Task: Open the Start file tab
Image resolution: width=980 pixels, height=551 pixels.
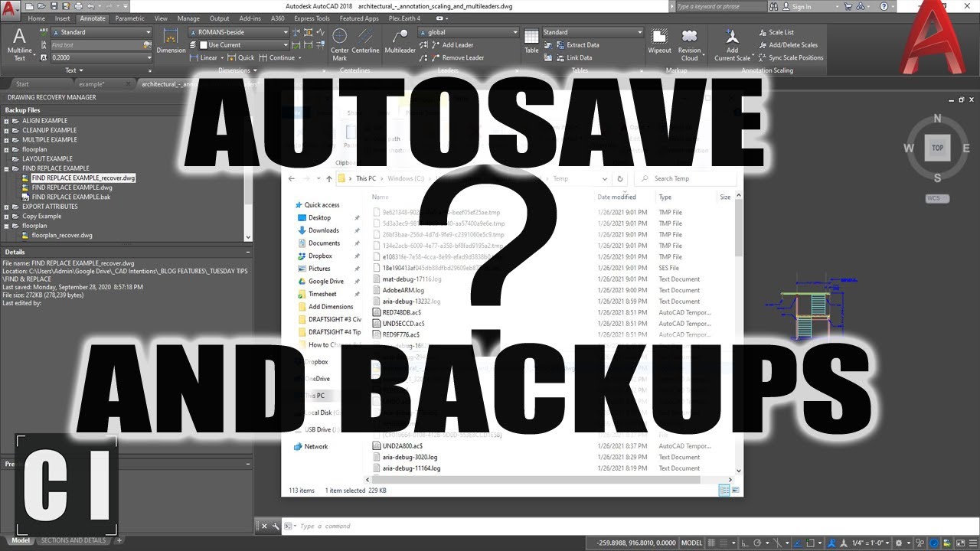Action: click(x=22, y=84)
